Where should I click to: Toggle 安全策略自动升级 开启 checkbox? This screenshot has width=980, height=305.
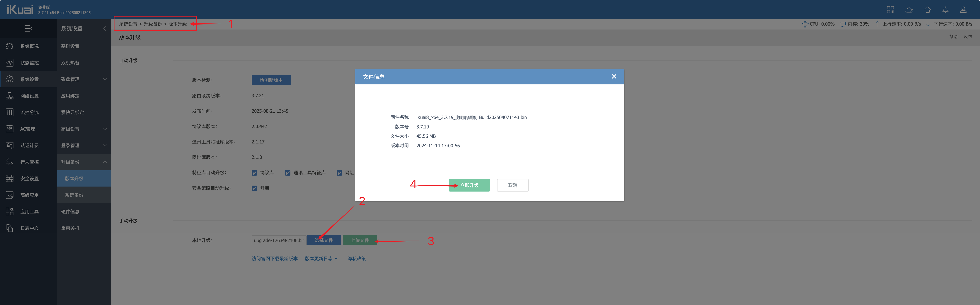coord(254,188)
